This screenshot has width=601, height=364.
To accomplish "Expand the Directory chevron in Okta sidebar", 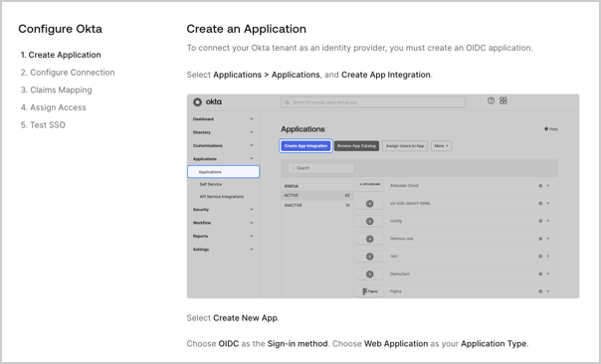I will [x=252, y=132].
